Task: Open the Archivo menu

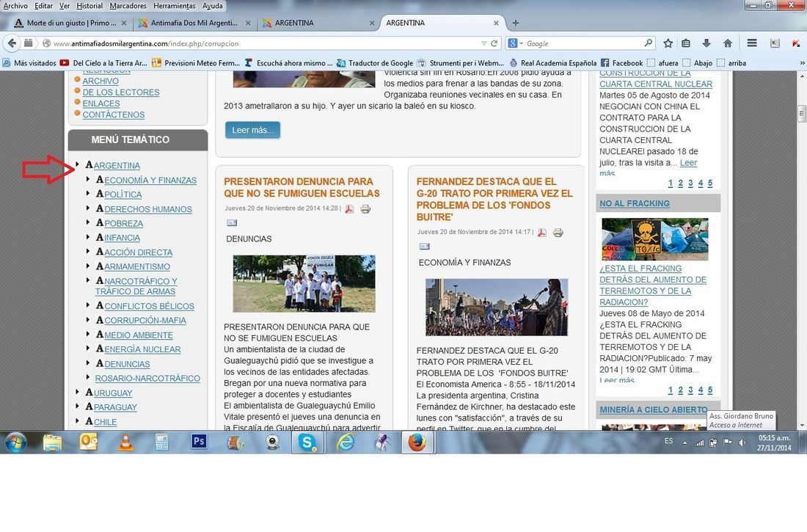Action: pyautogui.click(x=15, y=6)
